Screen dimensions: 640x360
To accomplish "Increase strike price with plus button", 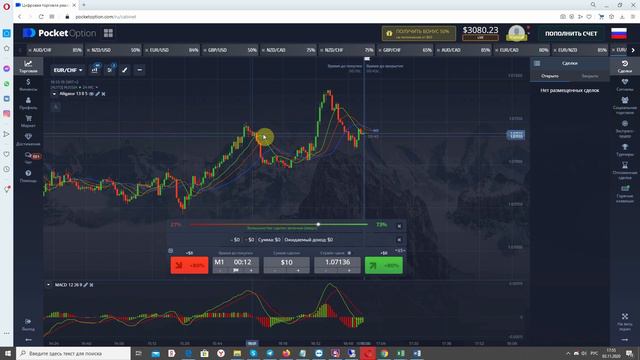I will [x=349, y=270].
